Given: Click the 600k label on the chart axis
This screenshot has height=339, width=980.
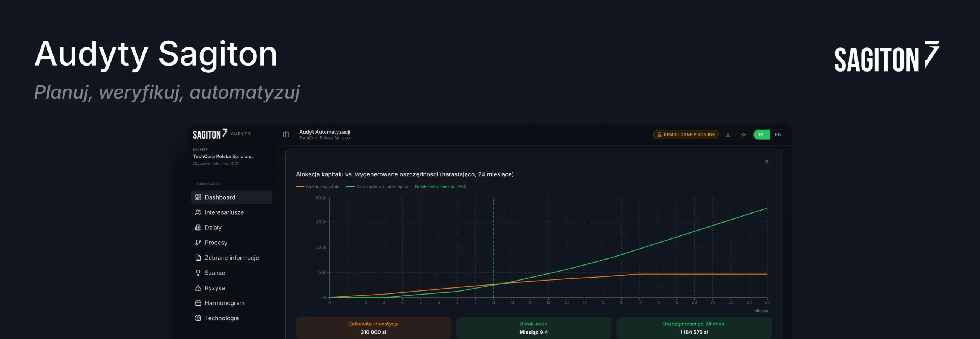Looking at the screenshot, I should [x=321, y=198].
